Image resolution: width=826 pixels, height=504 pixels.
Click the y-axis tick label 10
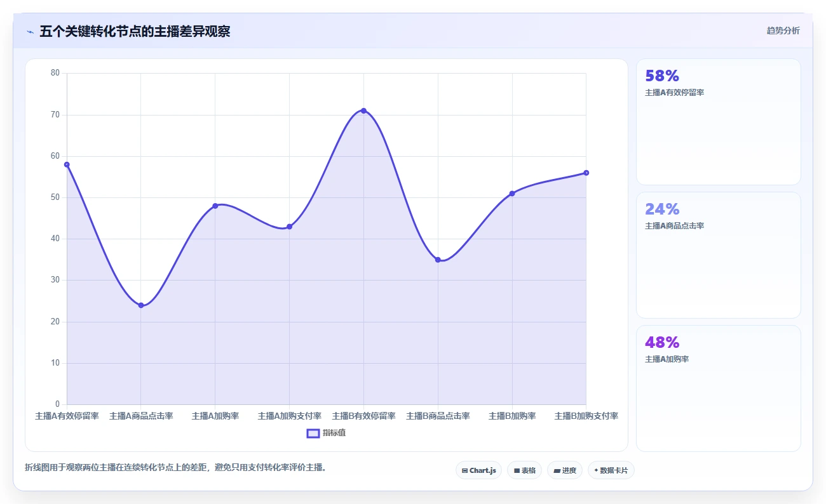click(55, 363)
